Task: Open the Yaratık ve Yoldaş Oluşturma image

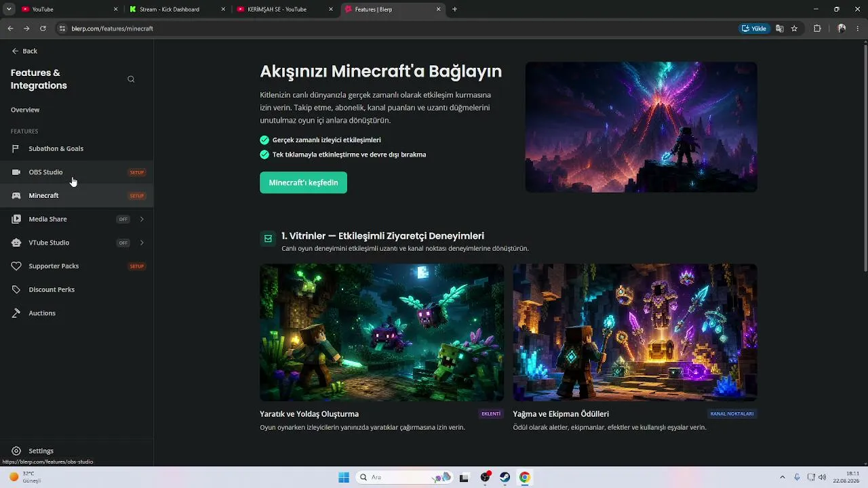Action: [382, 332]
